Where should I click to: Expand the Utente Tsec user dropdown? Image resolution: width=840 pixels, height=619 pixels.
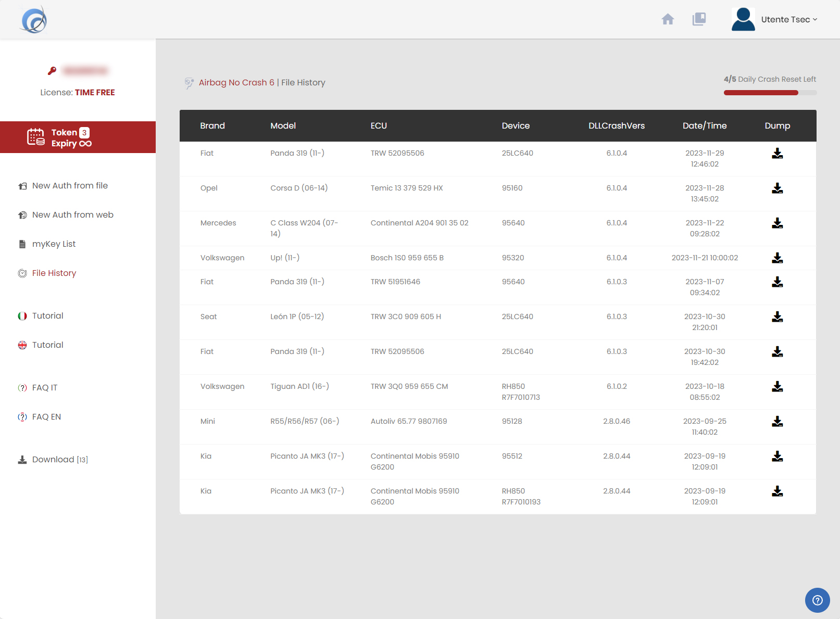point(789,19)
